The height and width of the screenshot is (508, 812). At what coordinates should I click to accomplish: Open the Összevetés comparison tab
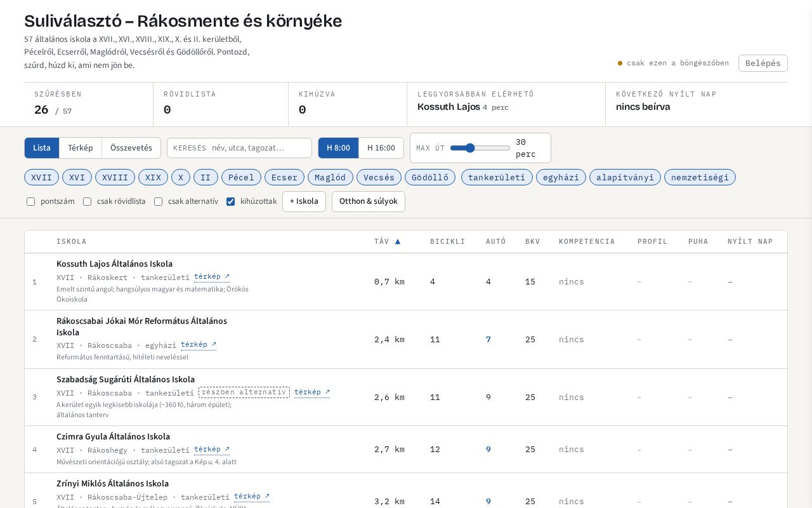(x=131, y=148)
